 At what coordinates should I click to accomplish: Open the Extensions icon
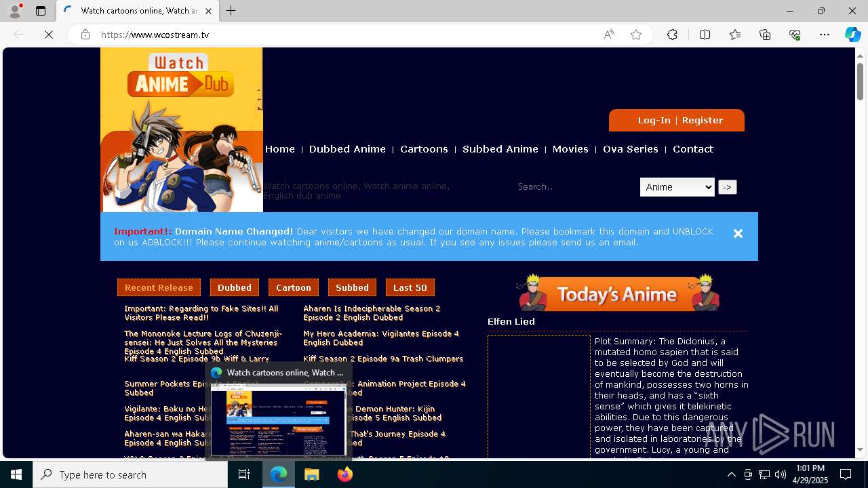coord(672,35)
